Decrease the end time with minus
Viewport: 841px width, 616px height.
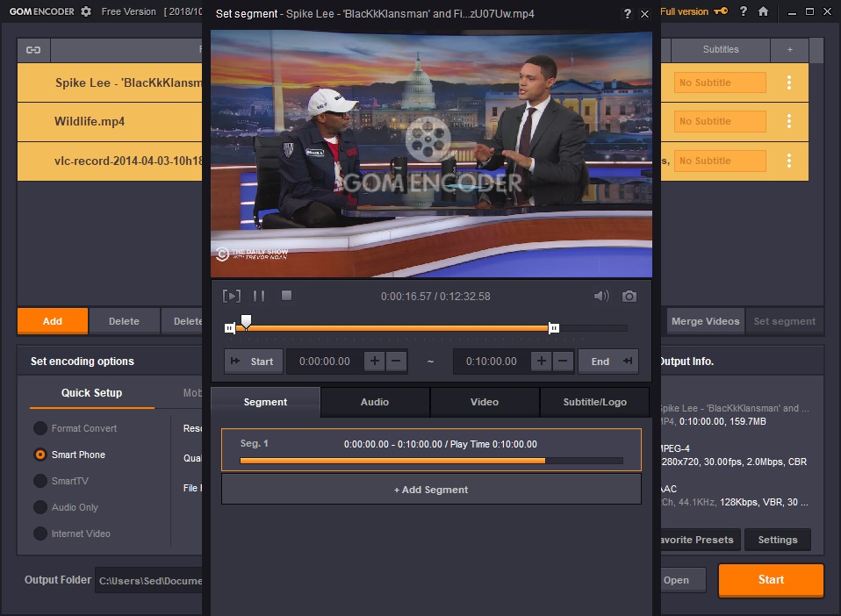[x=563, y=362]
